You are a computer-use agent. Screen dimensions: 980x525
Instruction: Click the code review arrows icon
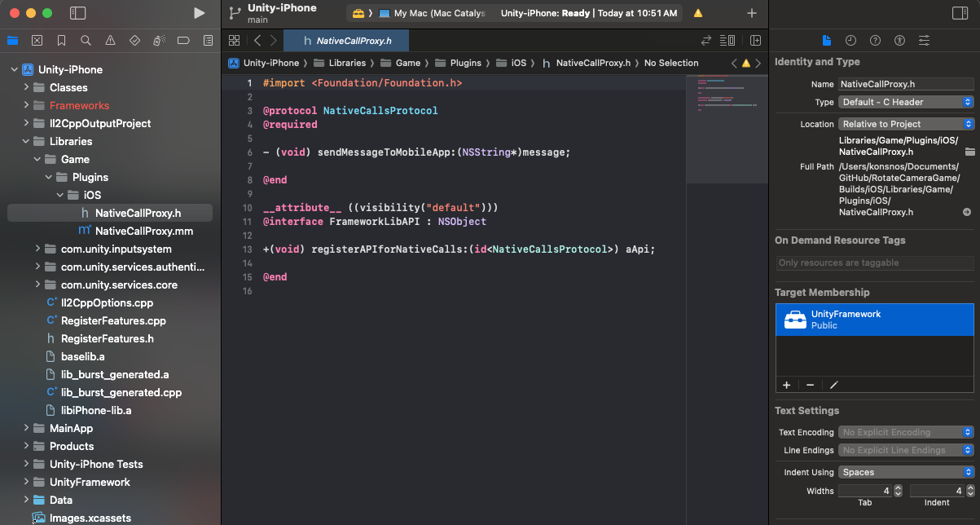706,40
